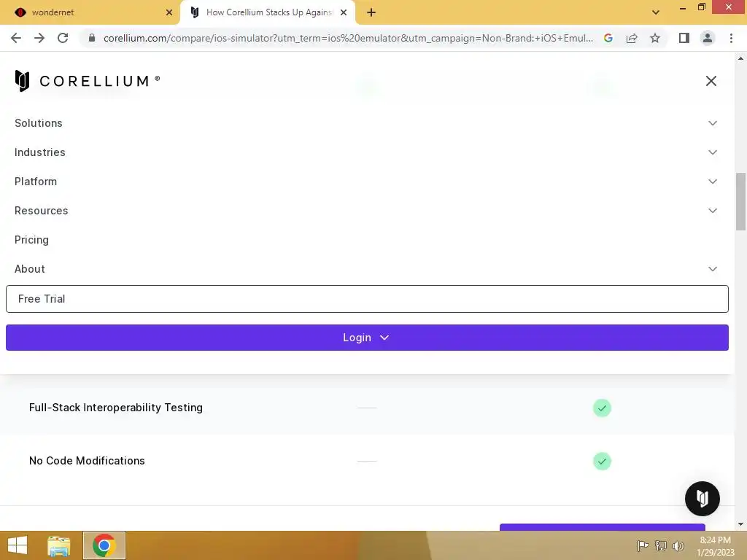Open the Corellium chat widget
747x560 pixels.
(x=703, y=499)
